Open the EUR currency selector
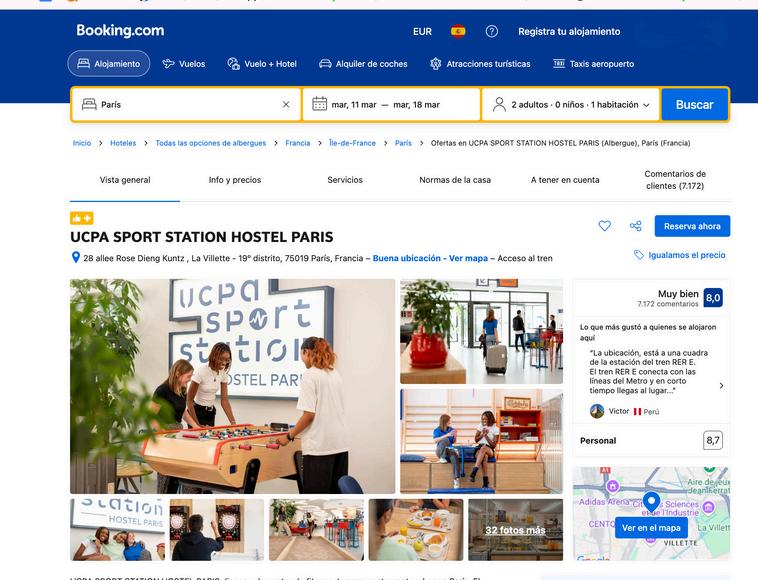 422,31
